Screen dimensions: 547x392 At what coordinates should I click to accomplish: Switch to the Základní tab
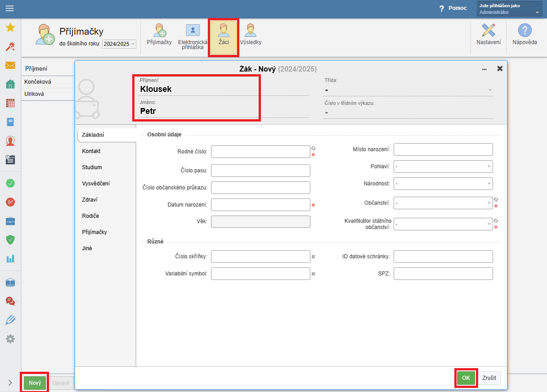tap(106, 135)
